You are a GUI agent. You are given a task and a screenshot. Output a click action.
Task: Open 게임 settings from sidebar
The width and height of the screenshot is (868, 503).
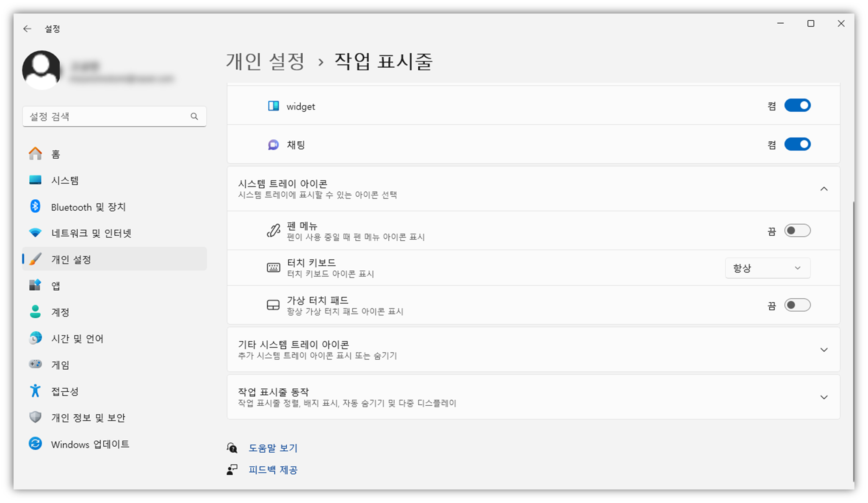pos(60,364)
